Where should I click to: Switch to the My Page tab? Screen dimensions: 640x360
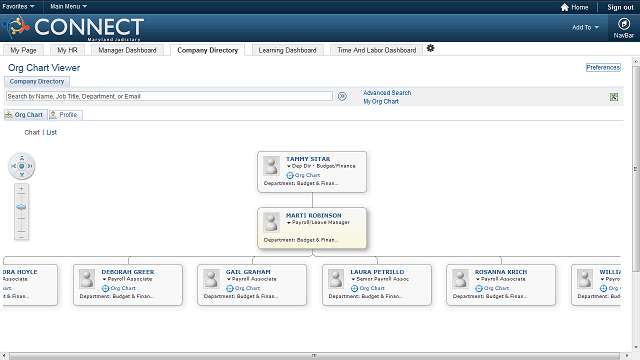point(23,50)
